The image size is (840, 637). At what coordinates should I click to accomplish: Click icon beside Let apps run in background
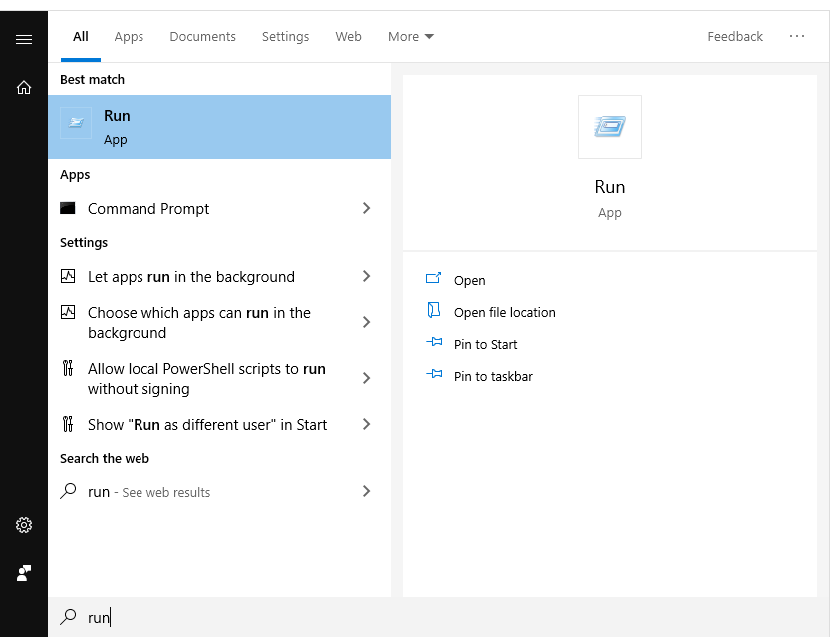68,276
